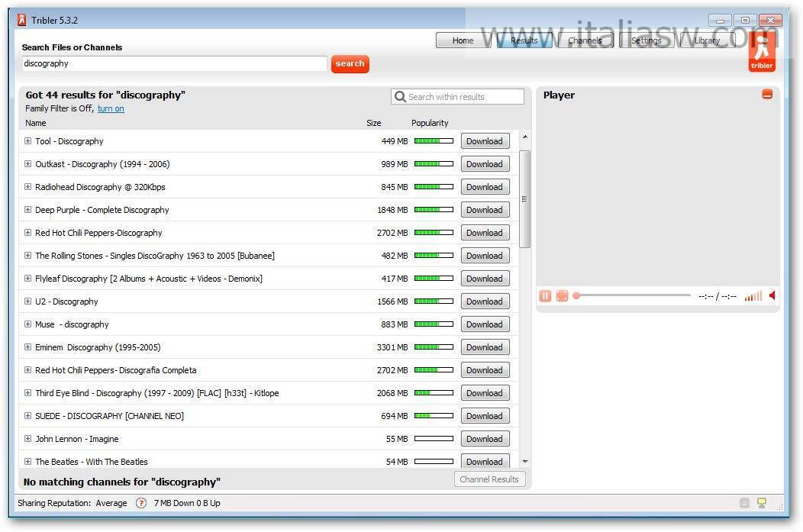Click the Channel Results button
Image resolution: width=803 pixels, height=532 pixels.
tap(489, 479)
